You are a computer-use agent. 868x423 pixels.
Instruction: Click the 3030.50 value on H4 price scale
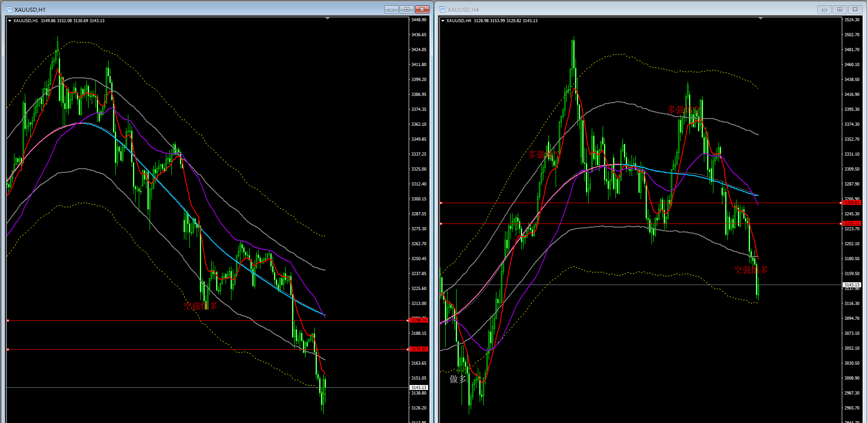tap(852, 363)
